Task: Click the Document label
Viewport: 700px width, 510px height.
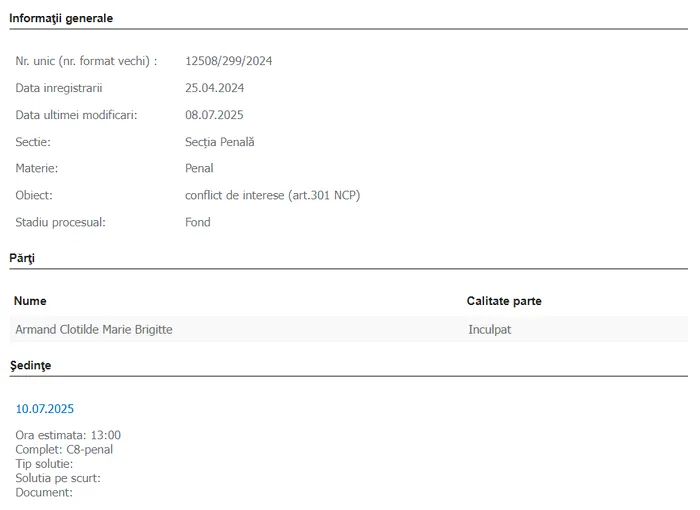Action: tap(44, 493)
